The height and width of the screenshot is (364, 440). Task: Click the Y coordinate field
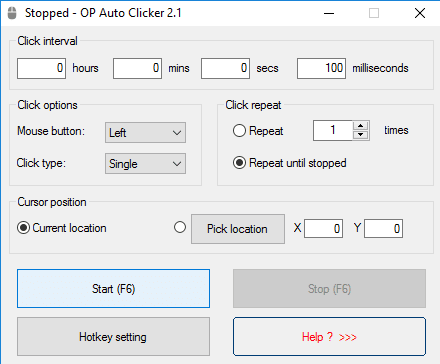[383, 229]
